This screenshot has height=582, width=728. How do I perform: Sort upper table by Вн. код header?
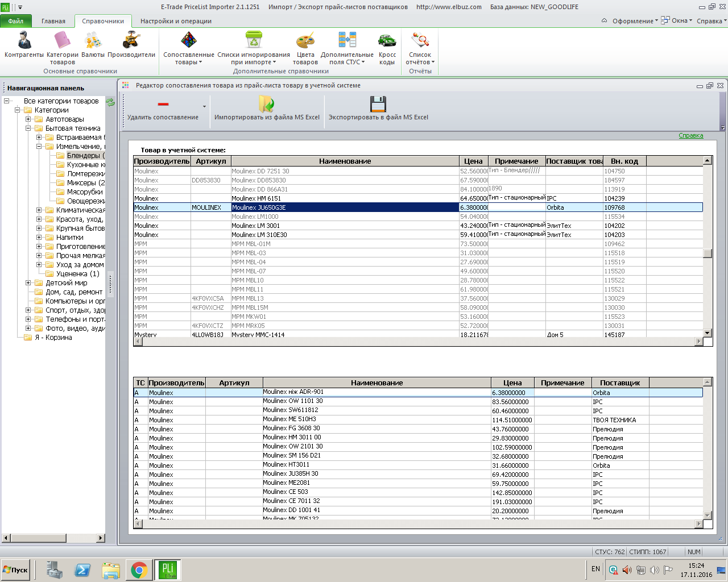[624, 161]
